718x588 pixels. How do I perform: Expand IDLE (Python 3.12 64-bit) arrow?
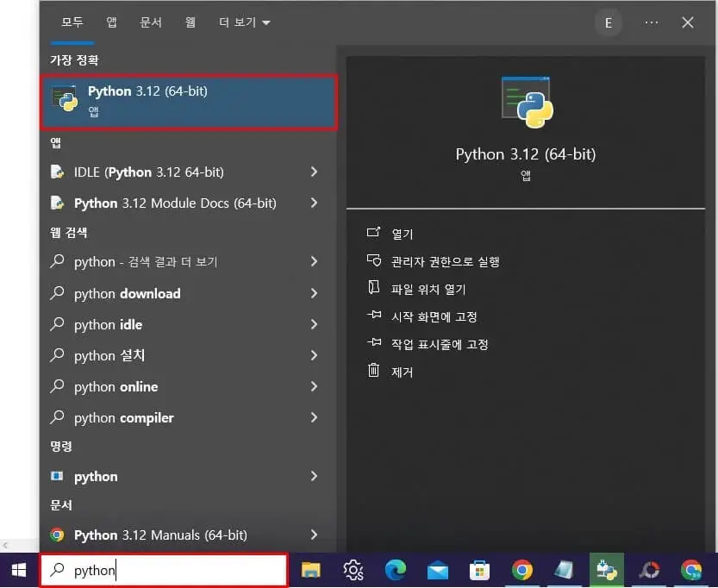click(314, 172)
